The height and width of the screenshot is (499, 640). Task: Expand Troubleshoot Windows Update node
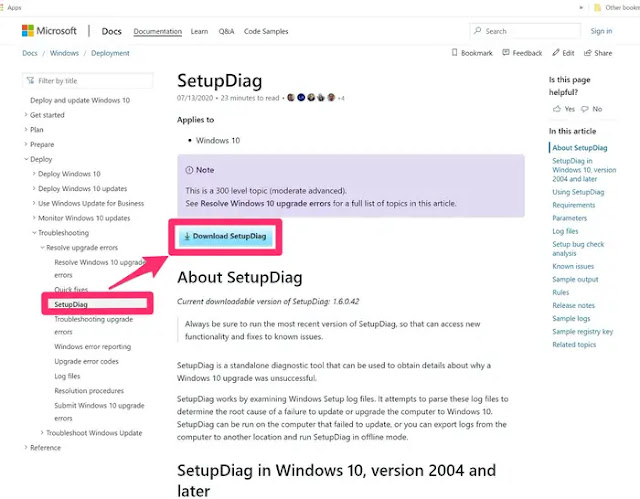point(42,432)
